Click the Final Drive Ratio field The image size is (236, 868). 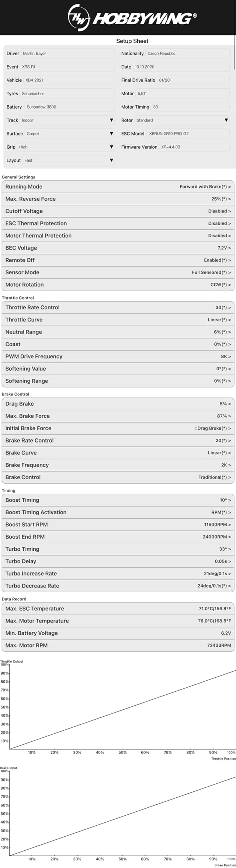coord(193,80)
